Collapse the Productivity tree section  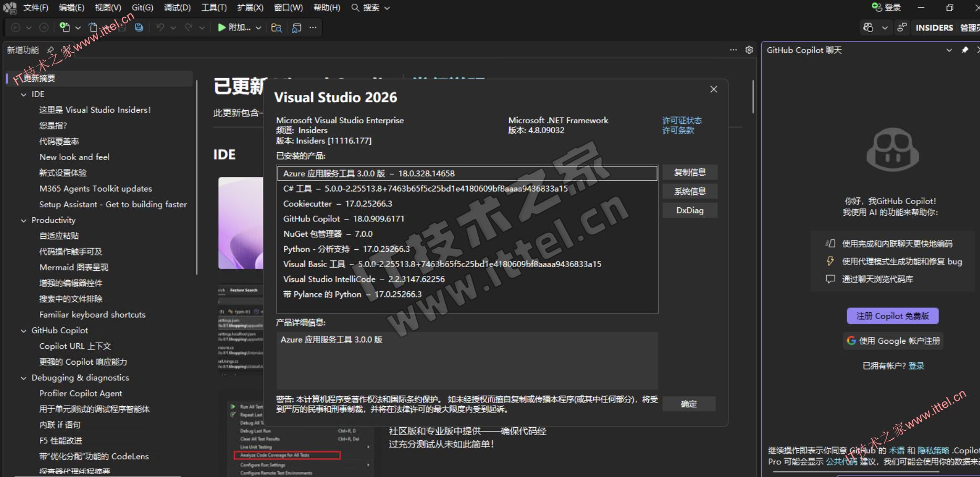tap(24, 220)
